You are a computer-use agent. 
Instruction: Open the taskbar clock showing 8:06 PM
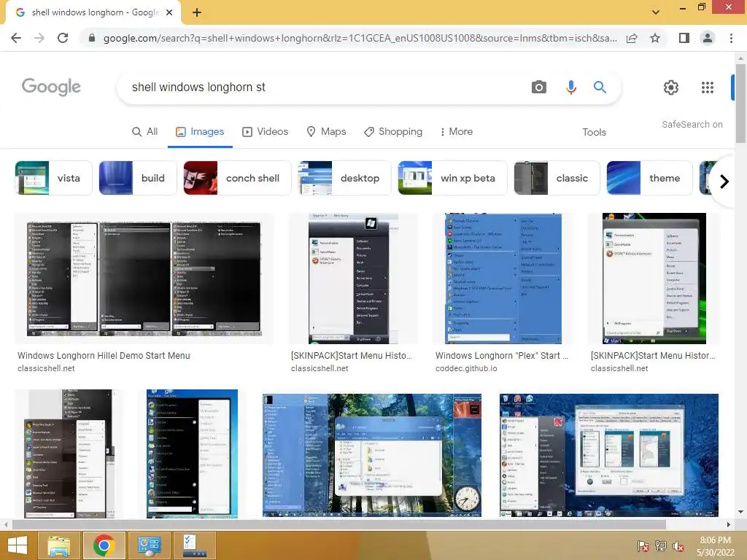[x=715, y=546]
